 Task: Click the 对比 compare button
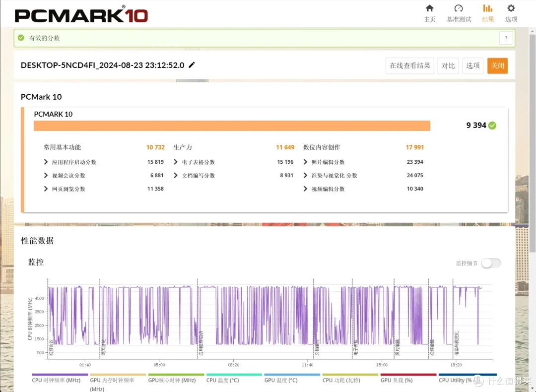point(448,65)
